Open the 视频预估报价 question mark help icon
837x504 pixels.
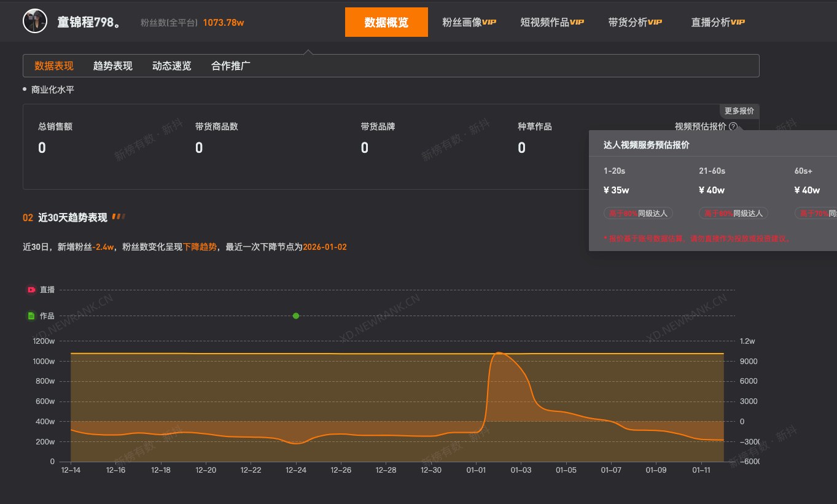[x=733, y=126]
